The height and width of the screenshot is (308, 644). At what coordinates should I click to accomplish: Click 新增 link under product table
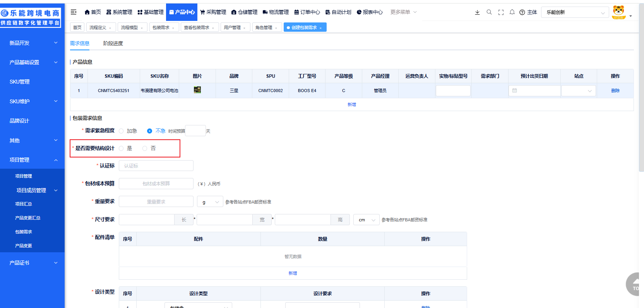pos(351,104)
